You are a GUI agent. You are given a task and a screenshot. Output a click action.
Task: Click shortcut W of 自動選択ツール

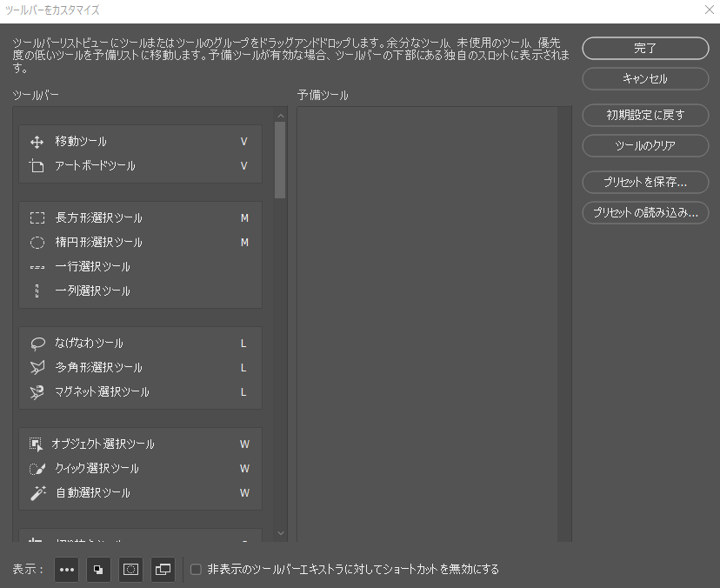click(244, 493)
